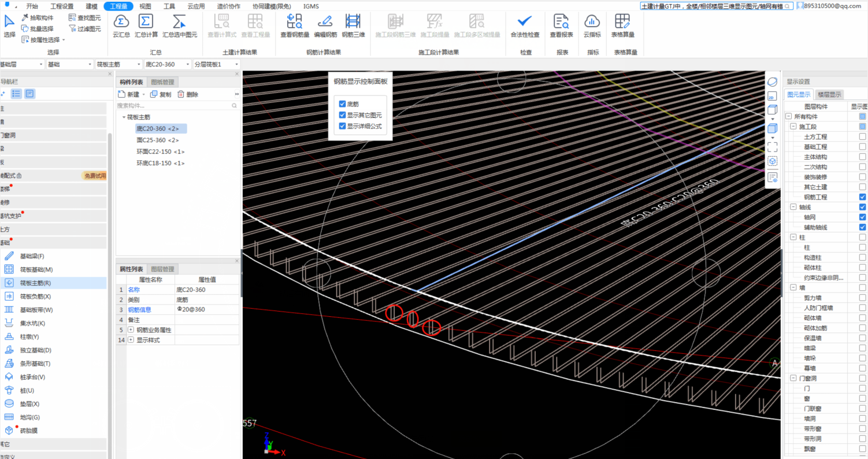Run 合法性检查
This screenshot has width=868, height=459.
coord(525,27)
